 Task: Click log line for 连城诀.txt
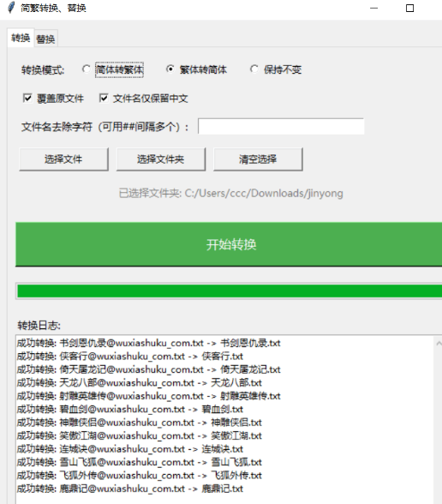click(x=130, y=449)
